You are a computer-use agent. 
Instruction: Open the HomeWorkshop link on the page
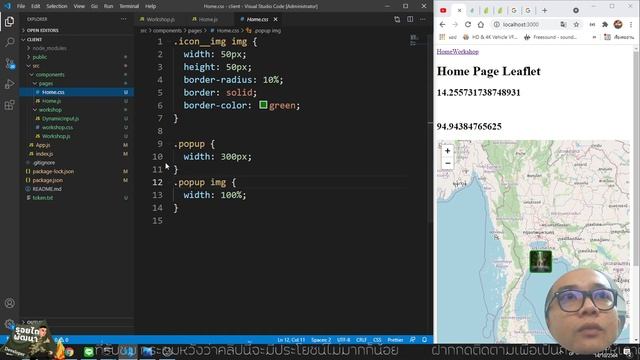458,51
